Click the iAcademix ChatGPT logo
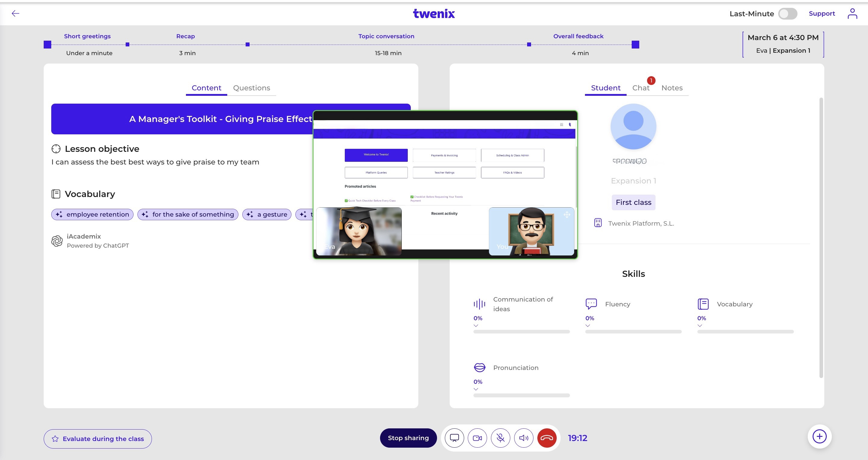The width and height of the screenshot is (868, 460). pos(57,241)
